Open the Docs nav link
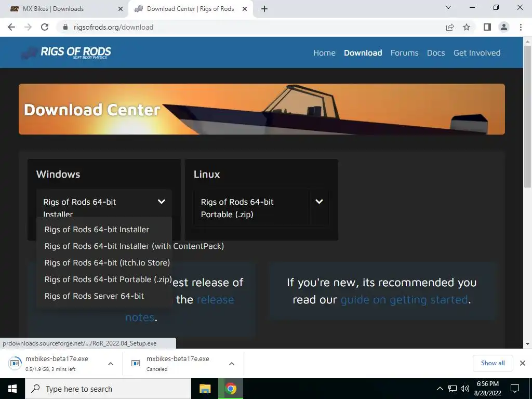The width and height of the screenshot is (532, 399). (436, 53)
